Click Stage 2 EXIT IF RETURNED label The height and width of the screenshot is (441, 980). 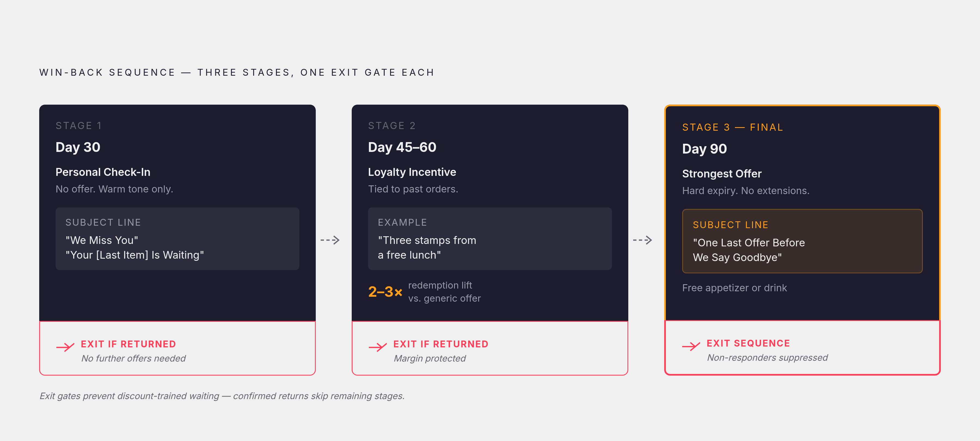(x=440, y=344)
